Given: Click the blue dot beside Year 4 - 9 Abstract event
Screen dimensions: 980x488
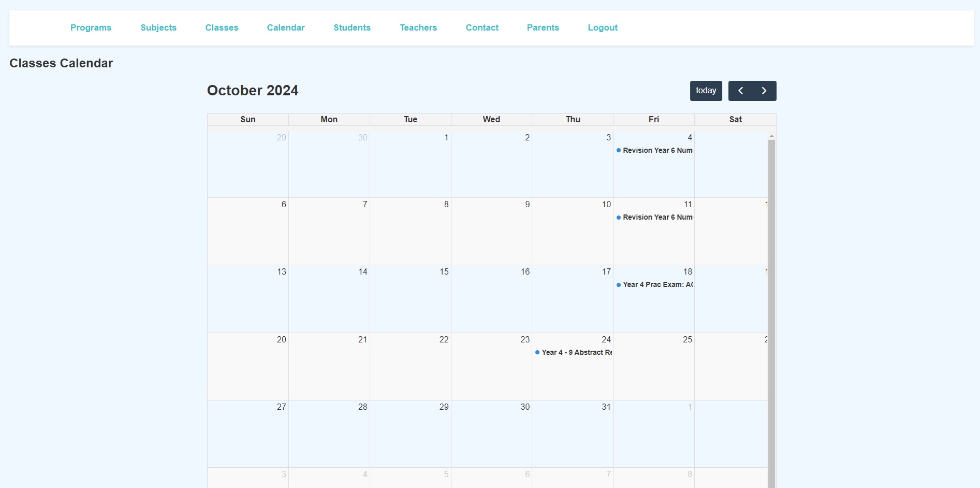Looking at the screenshot, I should click(537, 352).
